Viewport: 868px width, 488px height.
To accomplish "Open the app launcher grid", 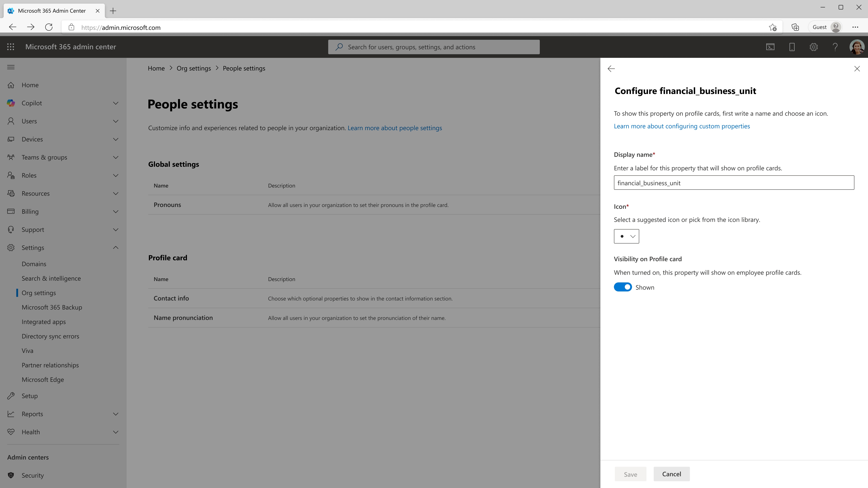I will pyautogui.click(x=10, y=47).
